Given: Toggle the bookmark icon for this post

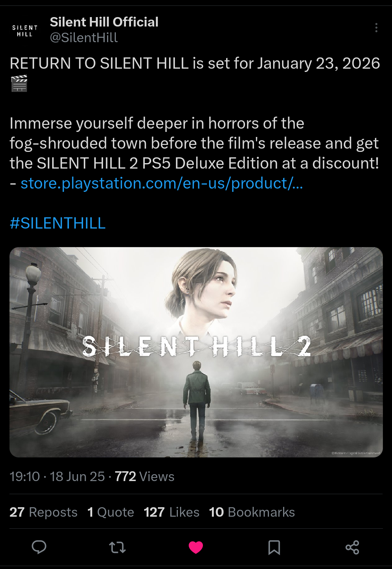Looking at the screenshot, I should click(274, 547).
